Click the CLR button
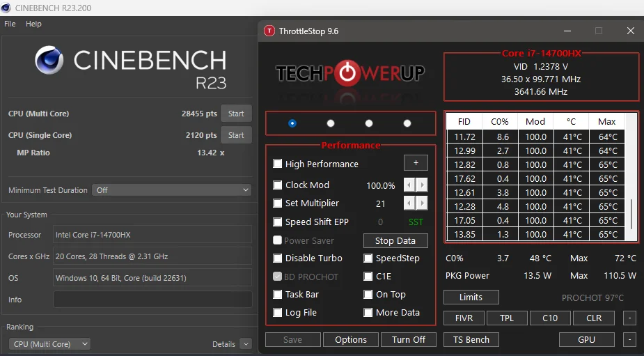This screenshot has width=644, height=356. point(594,318)
